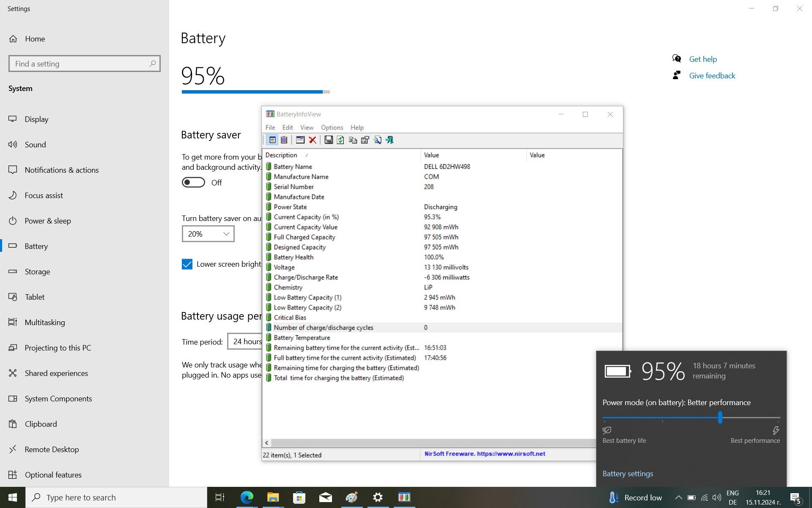Open the NirSoft Freeware website link
812x508 pixels.
click(x=485, y=454)
